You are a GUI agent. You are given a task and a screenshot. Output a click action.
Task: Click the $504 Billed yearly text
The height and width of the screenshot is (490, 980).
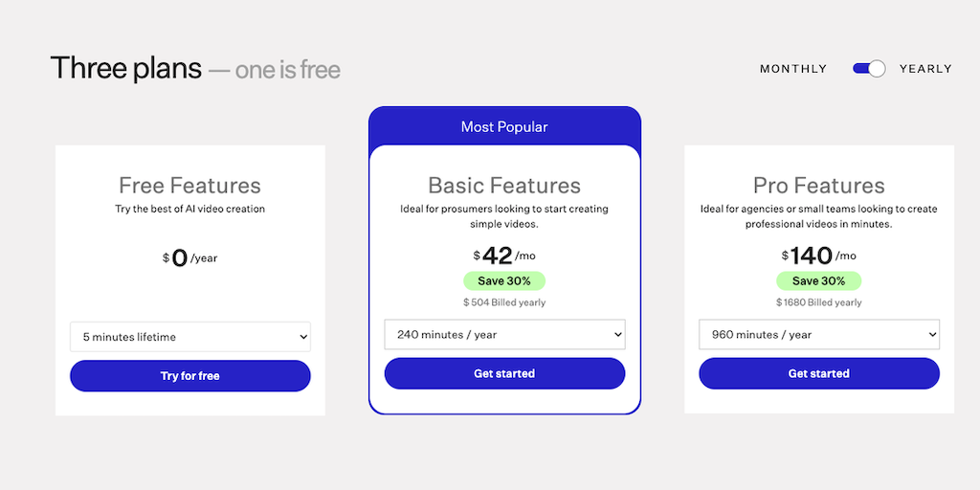click(x=504, y=302)
